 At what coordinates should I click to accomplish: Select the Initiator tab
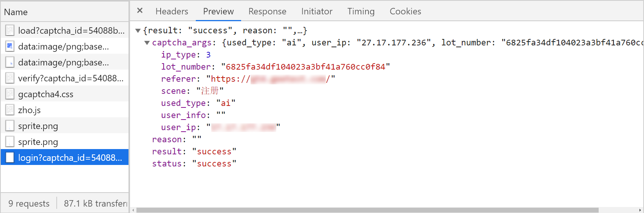point(317,11)
